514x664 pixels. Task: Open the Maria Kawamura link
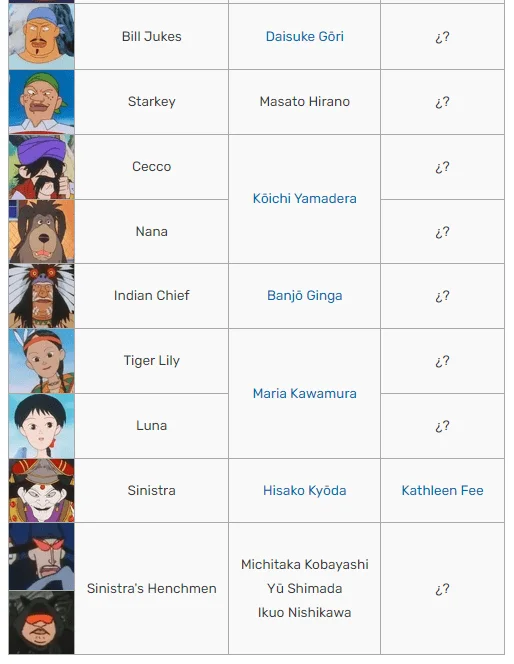pos(304,393)
